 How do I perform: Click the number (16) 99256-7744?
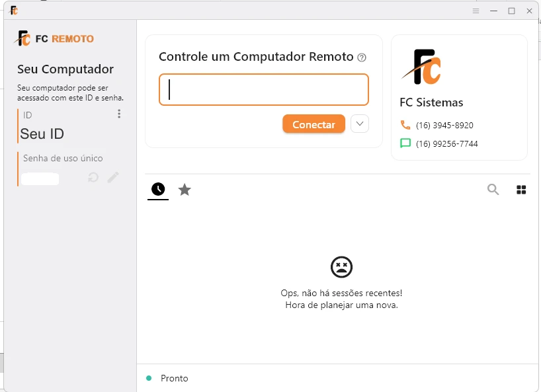pyautogui.click(x=447, y=143)
